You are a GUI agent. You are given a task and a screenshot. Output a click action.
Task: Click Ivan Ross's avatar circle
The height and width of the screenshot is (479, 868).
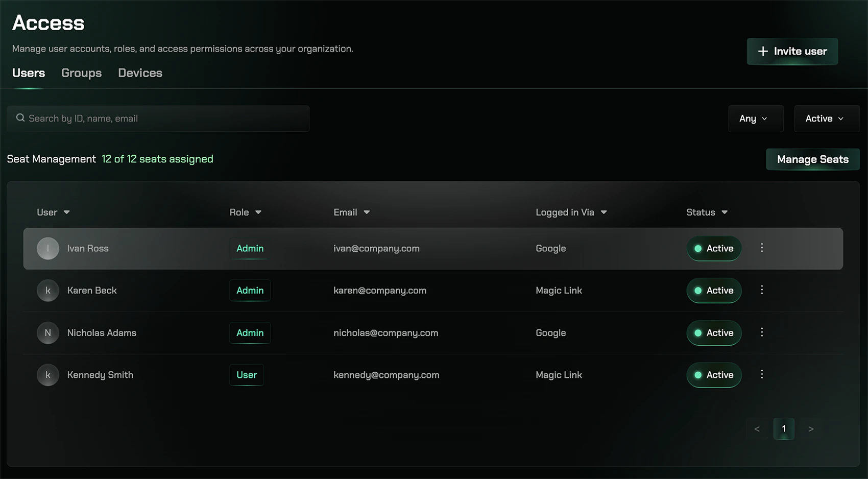(47, 248)
